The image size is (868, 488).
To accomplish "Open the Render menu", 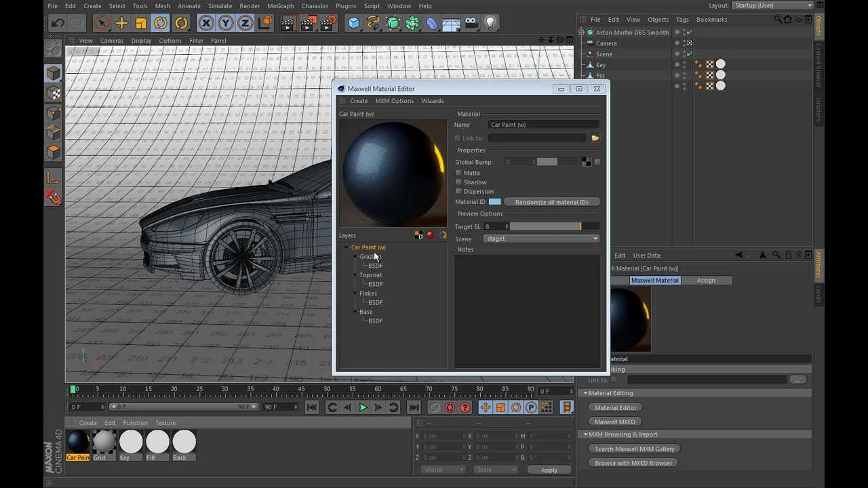I will pyautogui.click(x=250, y=6).
